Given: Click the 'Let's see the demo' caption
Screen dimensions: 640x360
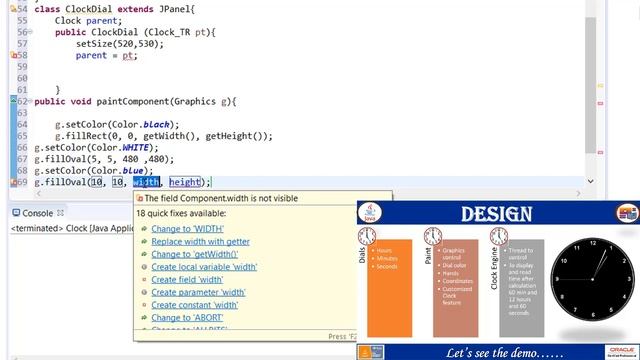Looking at the screenshot, I should pyautogui.click(x=504, y=353).
